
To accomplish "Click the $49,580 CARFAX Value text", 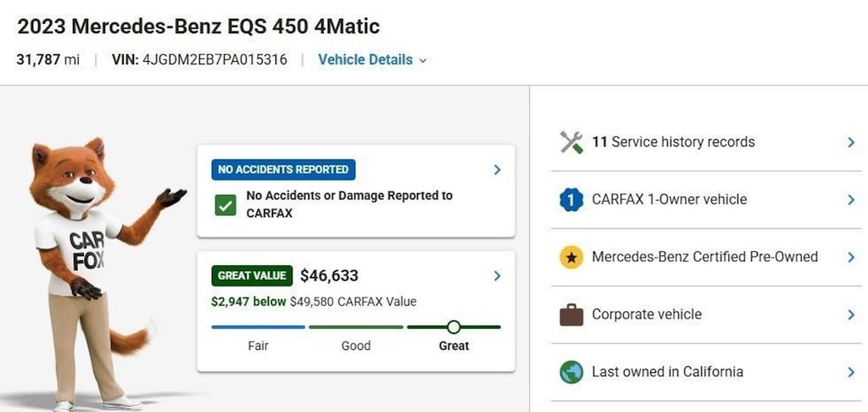I will (x=353, y=302).
